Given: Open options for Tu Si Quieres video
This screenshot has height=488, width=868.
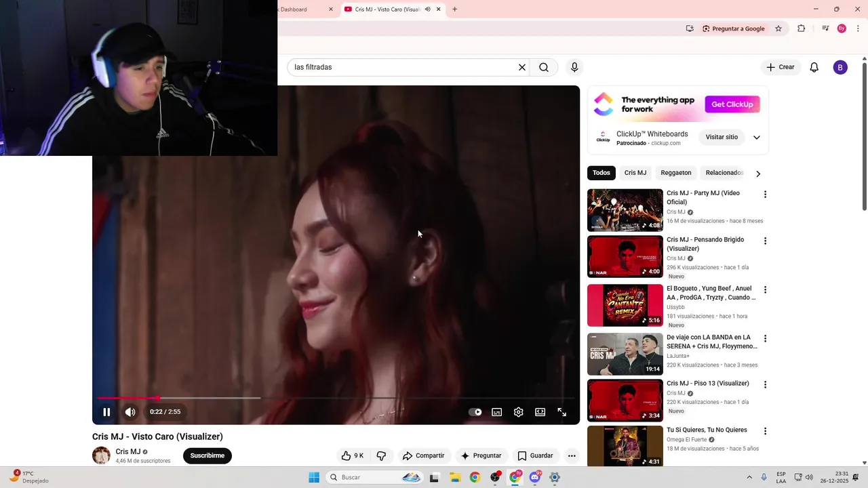Looking at the screenshot, I should (765, 431).
